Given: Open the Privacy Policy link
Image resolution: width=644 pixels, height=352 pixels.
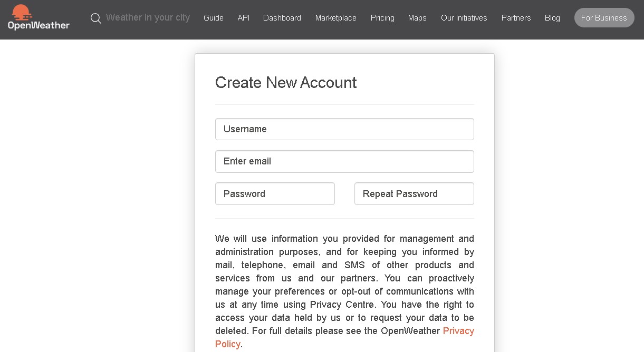Looking at the screenshot, I should [x=458, y=331].
